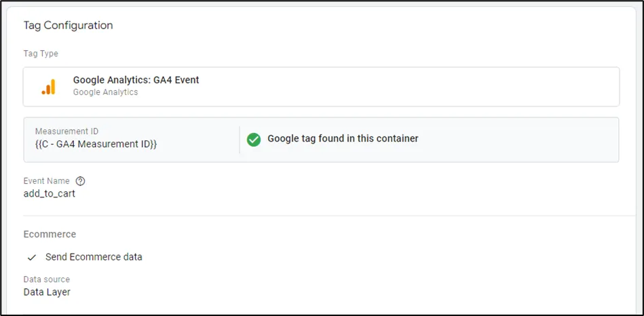This screenshot has width=644, height=316.
Task: Click the add_to_cart event name value
Action: click(50, 193)
